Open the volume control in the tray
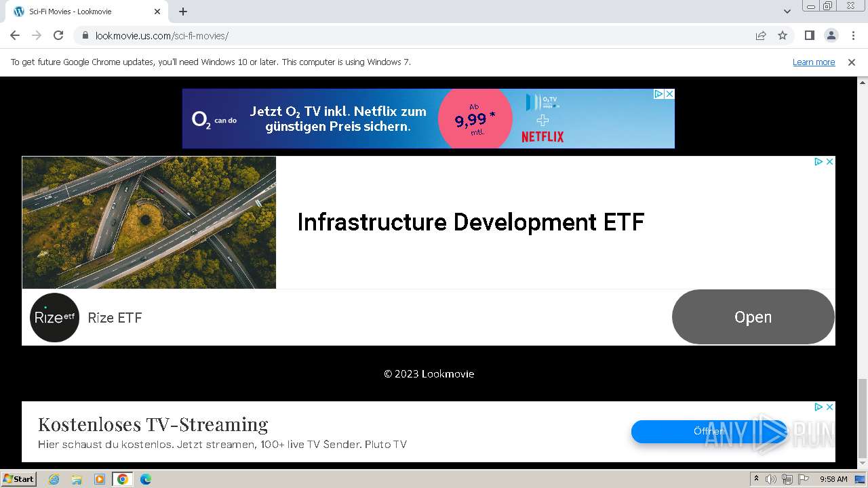Image resolution: width=868 pixels, height=488 pixels. 771,479
